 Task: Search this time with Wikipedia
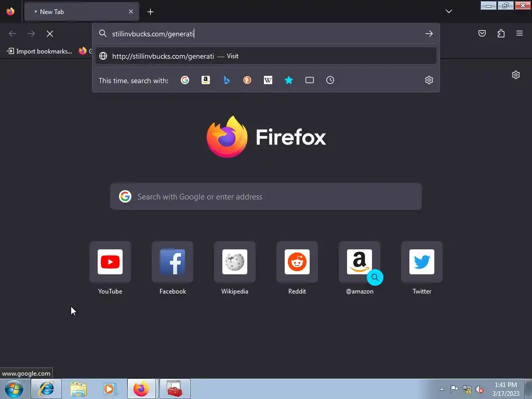pos(268,80)
